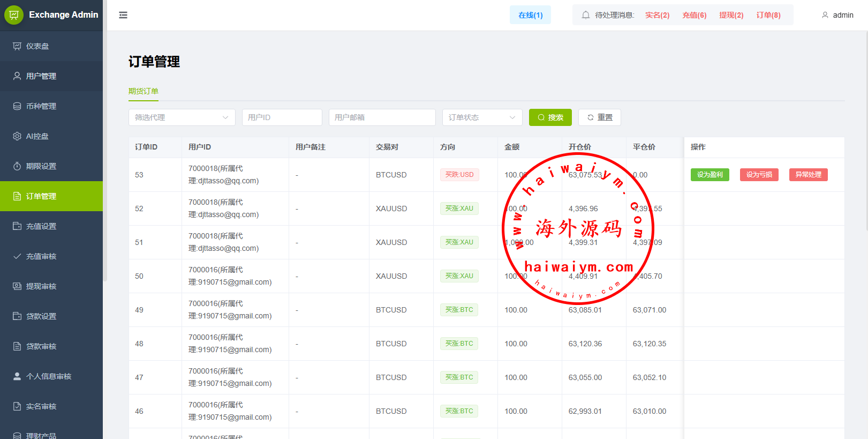Open 充值设置 in the sidebar menu
868x439 pixels.
[x=51, y=226]
